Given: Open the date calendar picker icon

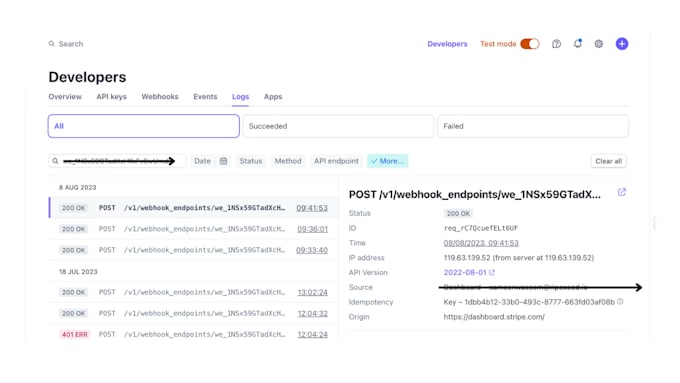Looking at the screenshot, I should [223, 161].
